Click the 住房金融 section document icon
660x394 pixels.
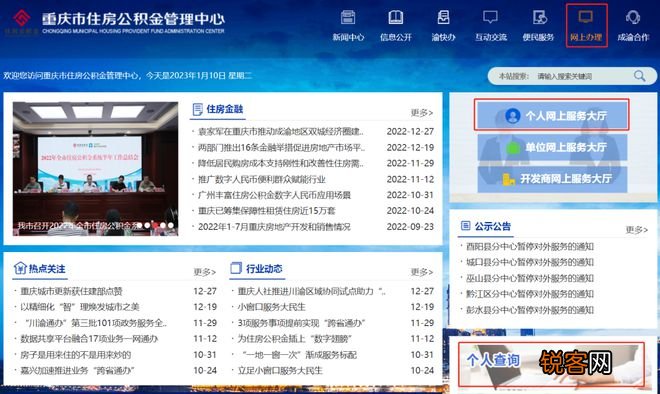coord(197,109)
